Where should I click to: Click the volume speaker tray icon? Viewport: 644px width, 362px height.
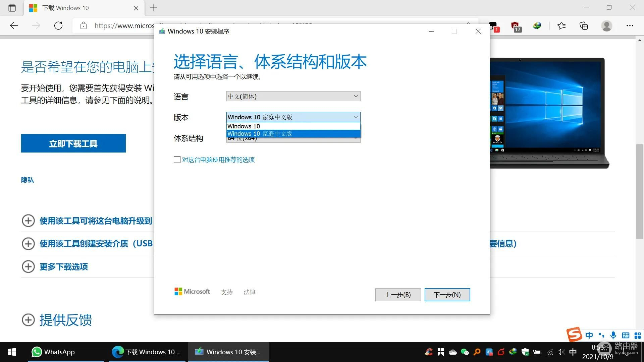(561, 352)
